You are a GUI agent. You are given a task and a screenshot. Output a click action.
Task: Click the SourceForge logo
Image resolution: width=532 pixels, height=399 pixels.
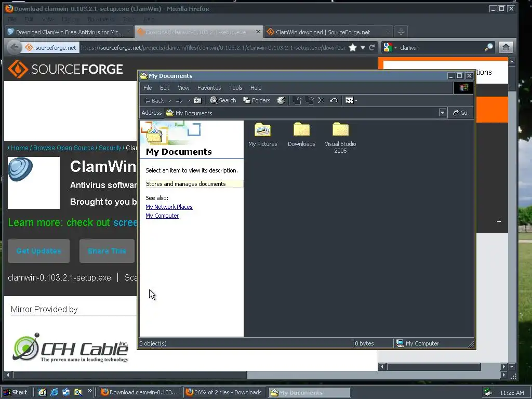(x=65, y=69)
